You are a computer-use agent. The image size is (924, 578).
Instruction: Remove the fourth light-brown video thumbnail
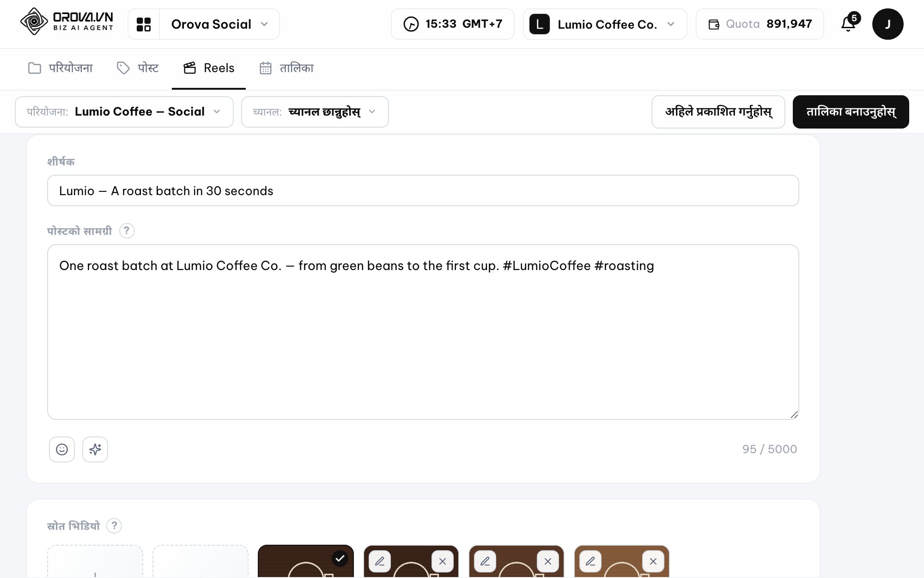tap(653, 561)
